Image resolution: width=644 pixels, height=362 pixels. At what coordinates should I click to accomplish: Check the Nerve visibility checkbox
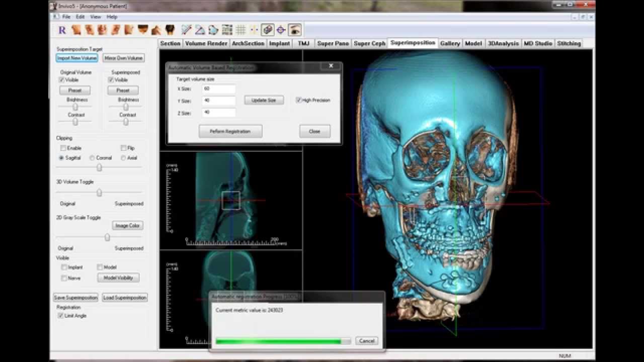(64, 278)
